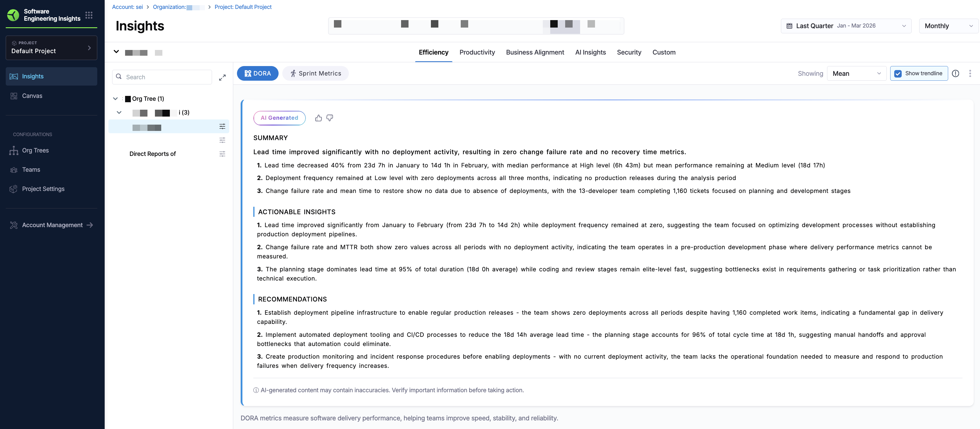This screenshot has height=429, width=980.
Task: Click the thumbs up feedback icon
Action: click(318, 118)
